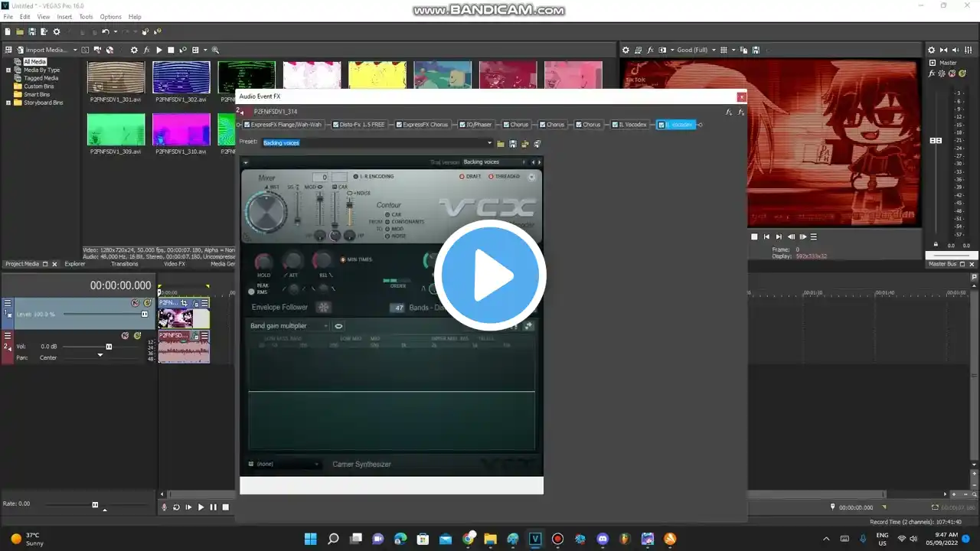The image size is (980, 551).
Task: Toggle the THREADED option
Action: pos(491,177)
